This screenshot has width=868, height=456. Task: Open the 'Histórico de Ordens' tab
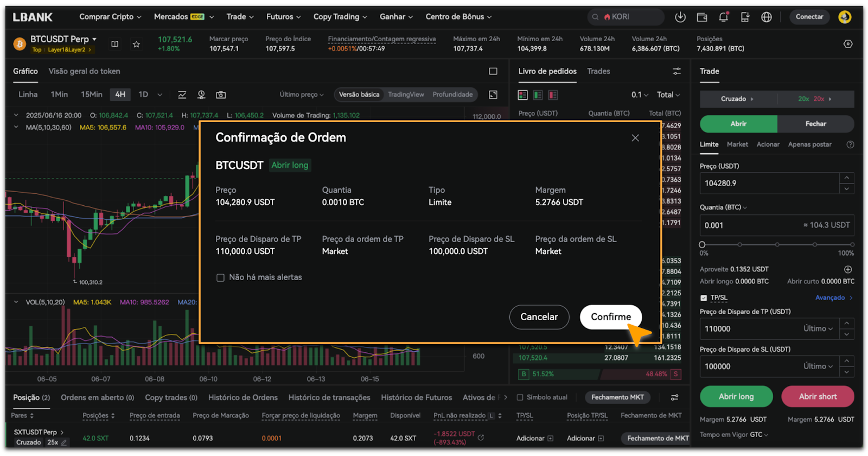tap(242, 397)
